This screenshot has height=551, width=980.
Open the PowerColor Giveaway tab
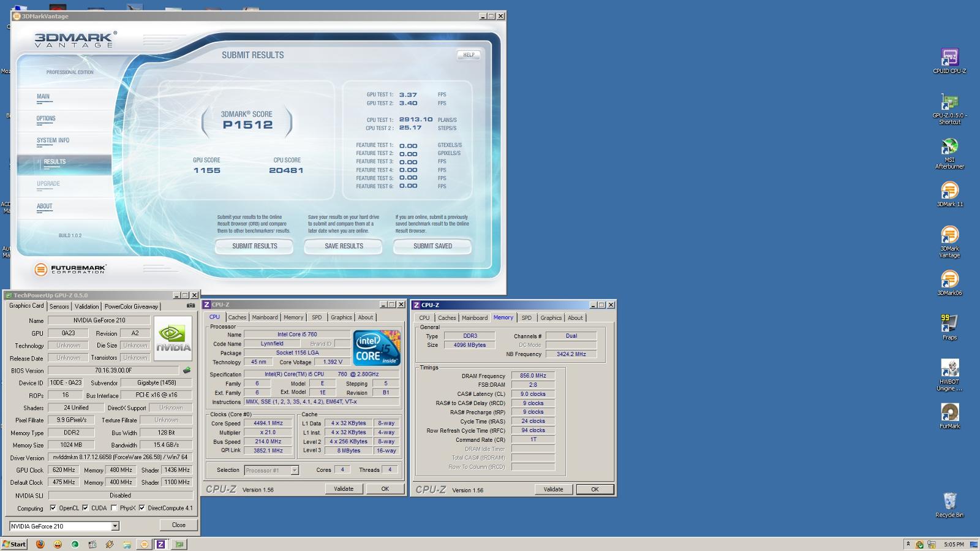point(131,306)
